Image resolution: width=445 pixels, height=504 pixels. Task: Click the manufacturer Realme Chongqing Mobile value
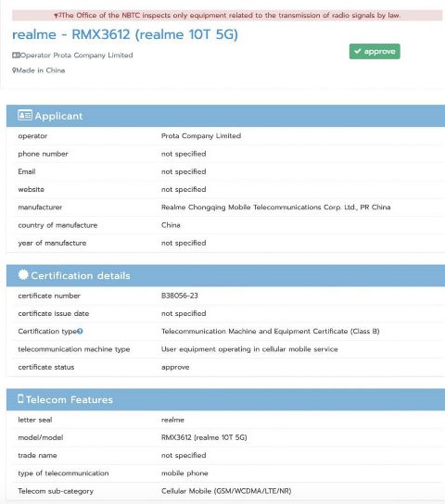(x=276, y=208)
